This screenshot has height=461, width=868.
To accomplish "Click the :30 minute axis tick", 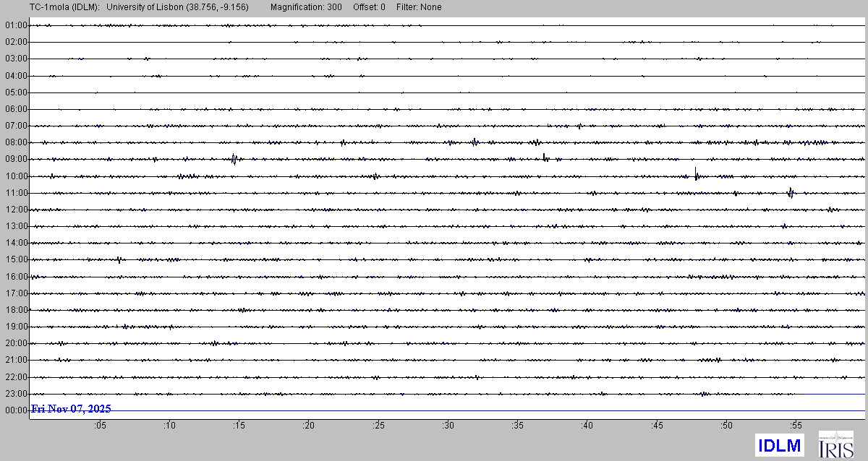I will click(448, 426).
